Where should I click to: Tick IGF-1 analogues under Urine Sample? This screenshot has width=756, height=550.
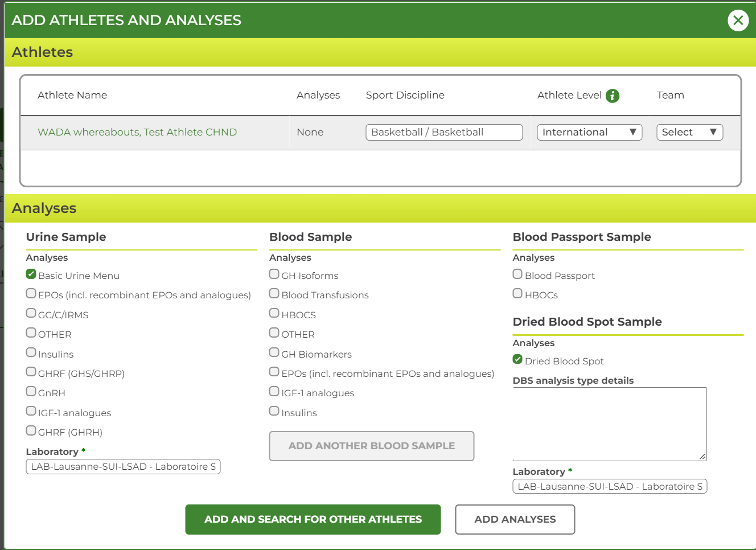(31, 411)
